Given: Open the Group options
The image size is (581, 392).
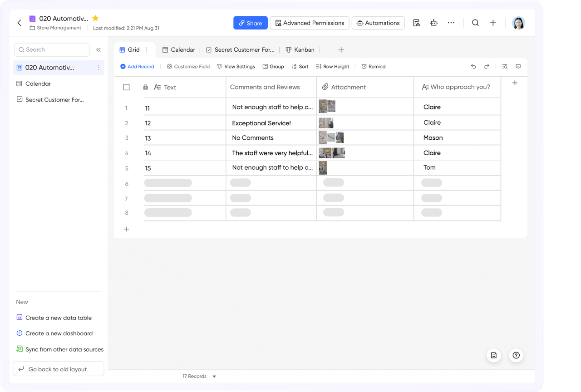Looking at the screenshot, I should 273,67.
